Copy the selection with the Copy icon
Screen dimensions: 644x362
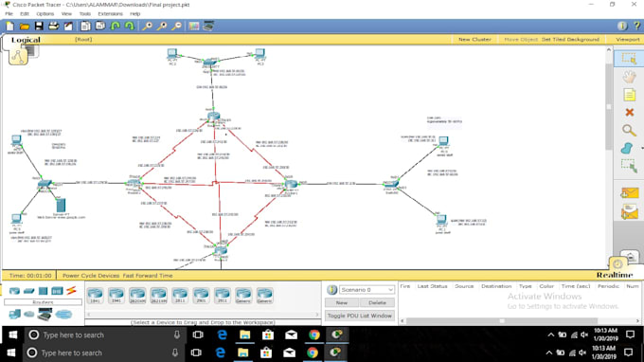coord(85,27)
